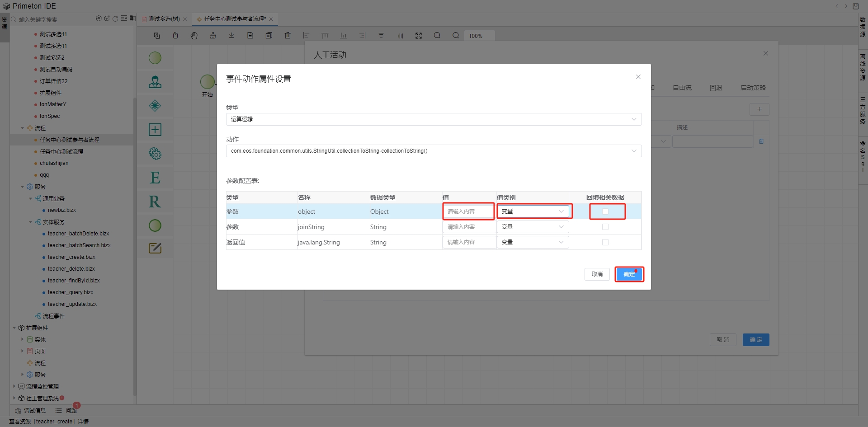Select the human activity node icon in palette
The height and width of the screenshot is (427, 868).
pyautogui.click(x=155, y=82)
